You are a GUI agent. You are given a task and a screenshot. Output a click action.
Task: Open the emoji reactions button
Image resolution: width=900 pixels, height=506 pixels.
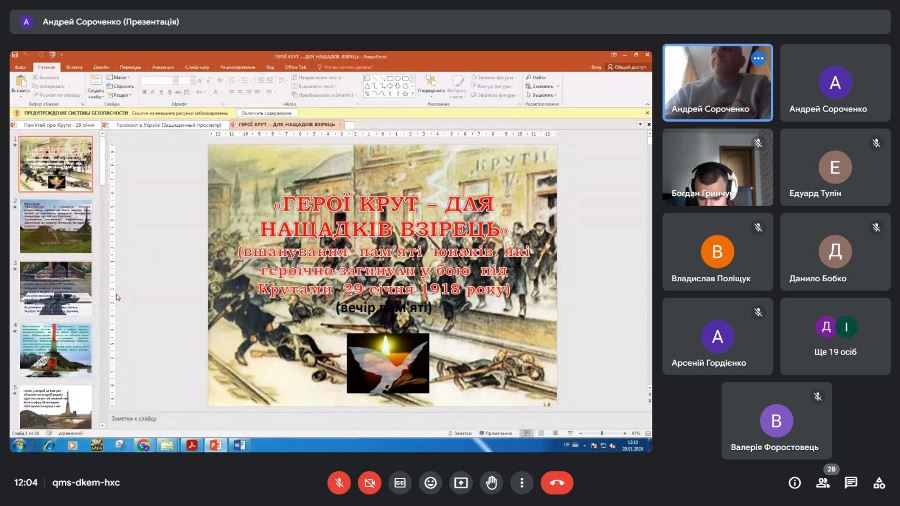point(430,482)
